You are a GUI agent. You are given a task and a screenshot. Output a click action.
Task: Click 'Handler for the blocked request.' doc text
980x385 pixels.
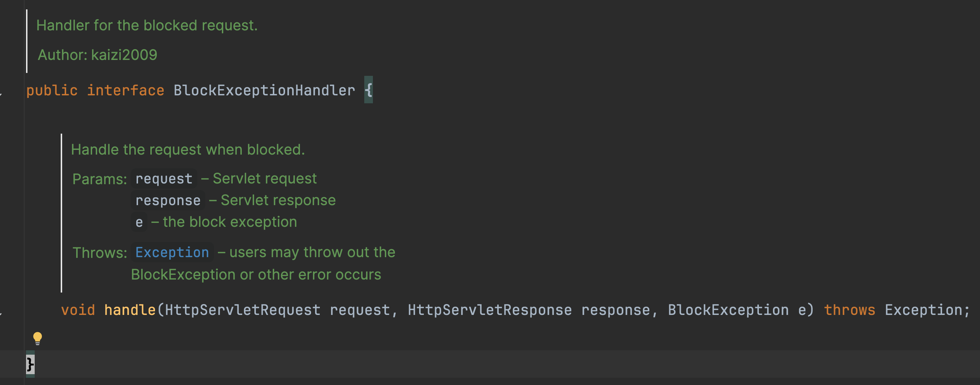tap(147, 26)
